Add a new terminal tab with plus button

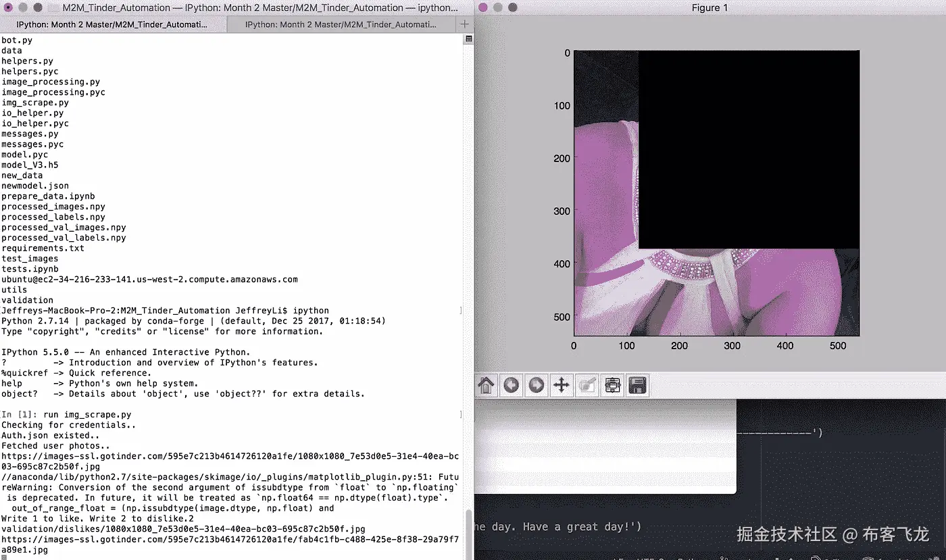pyautogui.click(x=464, y=24)
